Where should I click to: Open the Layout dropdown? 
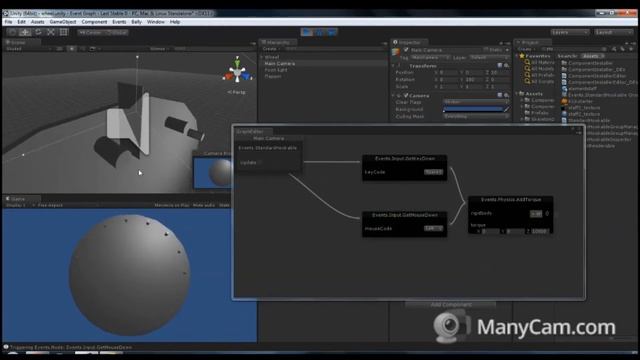pyautogui.click(x=613, y=32)
